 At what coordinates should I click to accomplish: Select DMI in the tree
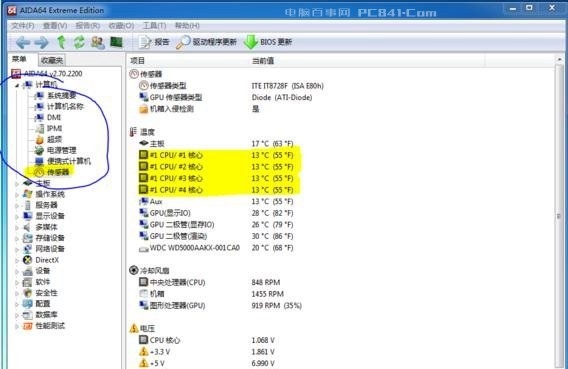coord(54,117)
